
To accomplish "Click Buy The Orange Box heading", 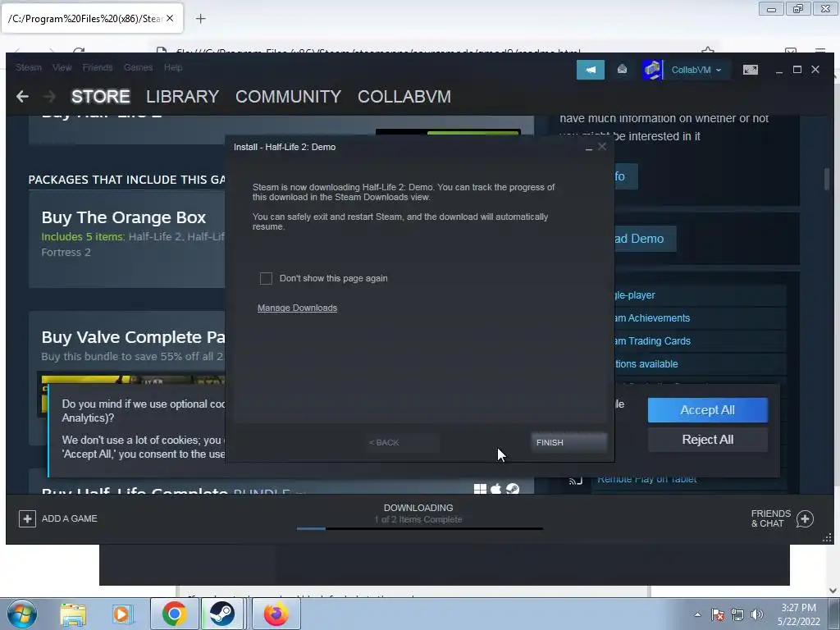I will [x=124, y=217].
